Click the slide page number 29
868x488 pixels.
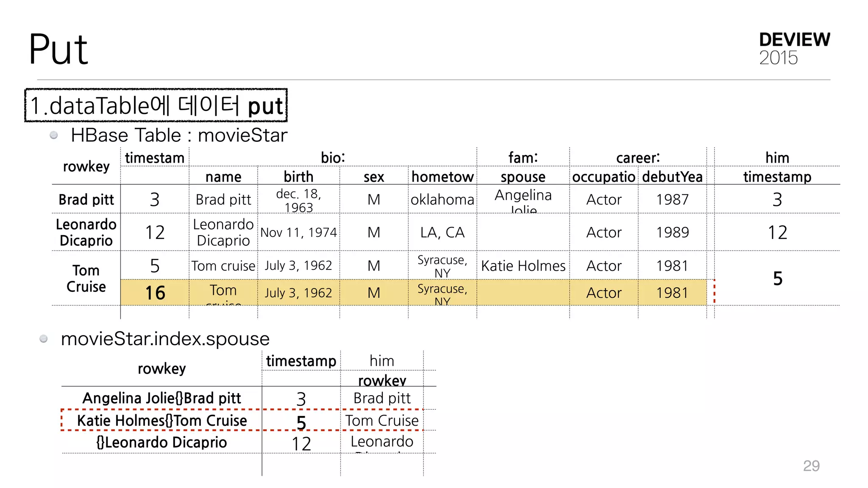pyautogui.click(x=811, y=466)
